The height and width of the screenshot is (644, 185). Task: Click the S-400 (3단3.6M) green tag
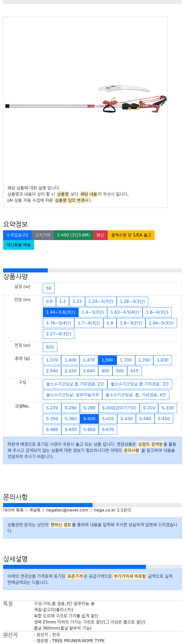point(73,235)
